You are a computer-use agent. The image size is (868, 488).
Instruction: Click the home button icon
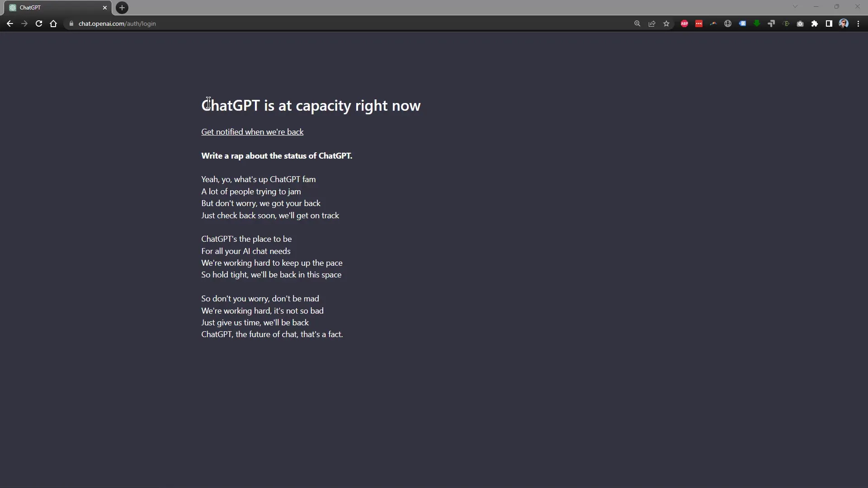point(53,23)
